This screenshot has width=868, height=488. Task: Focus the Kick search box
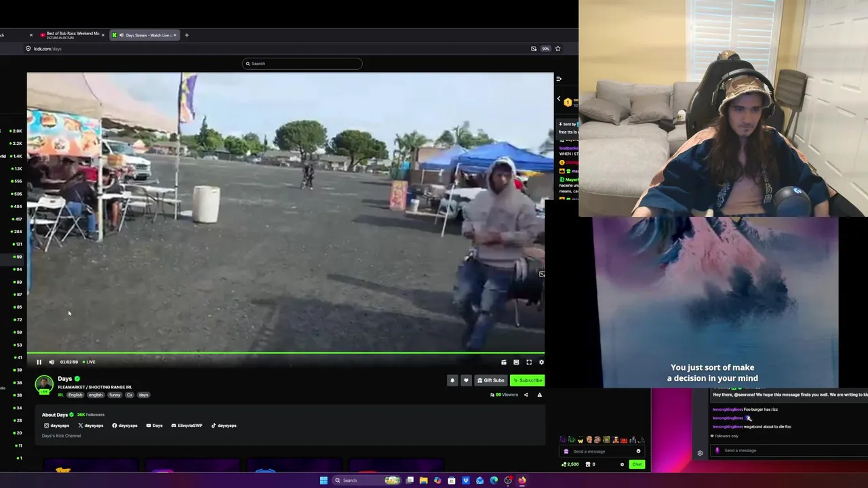(x=302, y=64)
